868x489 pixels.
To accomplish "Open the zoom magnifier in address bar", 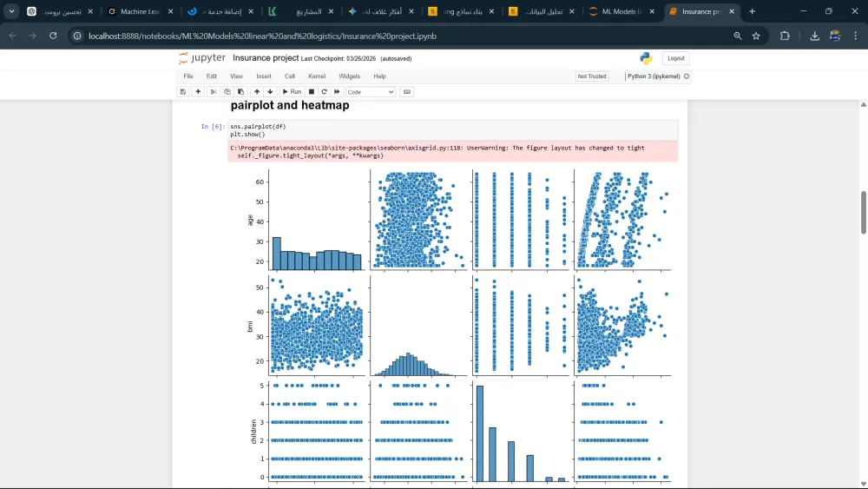I will click(737, 36).
